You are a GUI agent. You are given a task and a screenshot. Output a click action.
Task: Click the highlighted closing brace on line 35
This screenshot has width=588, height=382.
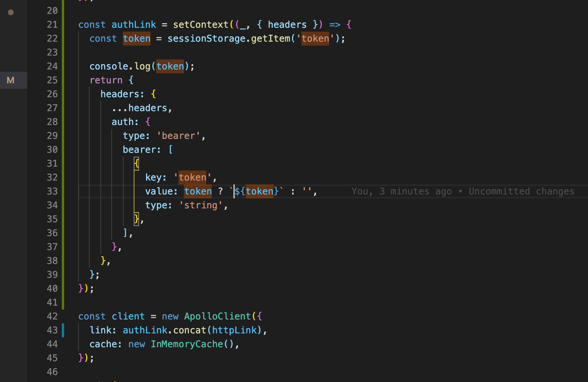(x=136, y=219)
